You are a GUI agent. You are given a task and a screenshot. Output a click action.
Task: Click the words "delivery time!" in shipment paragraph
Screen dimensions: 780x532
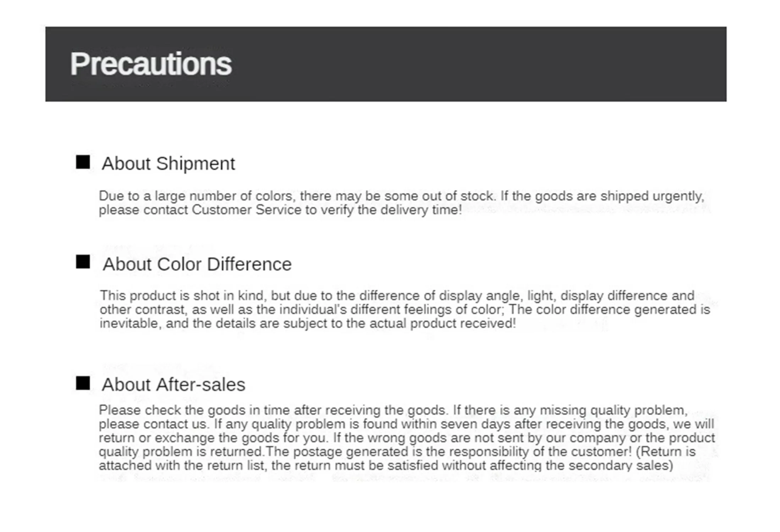pos(421,210)
